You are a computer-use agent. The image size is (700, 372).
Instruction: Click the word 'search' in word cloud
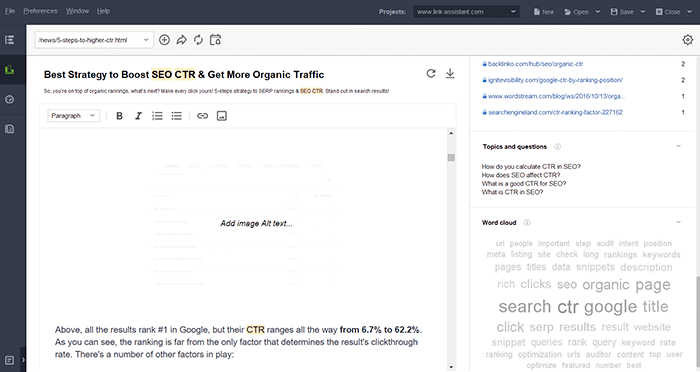(525, 306)
